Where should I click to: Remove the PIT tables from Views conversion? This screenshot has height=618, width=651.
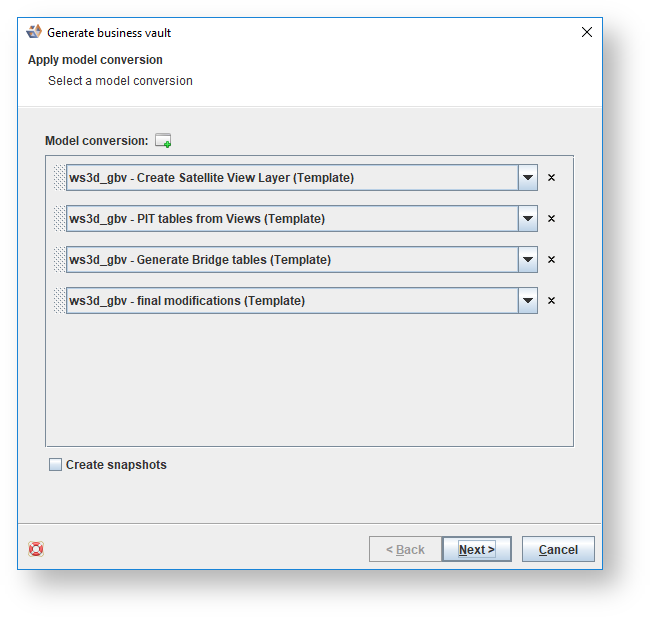pyautogui.click(x=551, y=219)
